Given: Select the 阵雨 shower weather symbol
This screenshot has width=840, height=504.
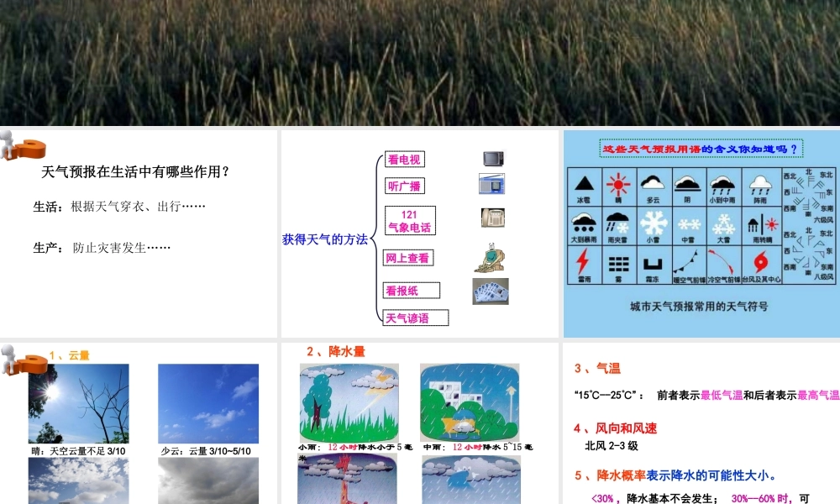Looking at the screenshot, I should click(x=759, y=186).
